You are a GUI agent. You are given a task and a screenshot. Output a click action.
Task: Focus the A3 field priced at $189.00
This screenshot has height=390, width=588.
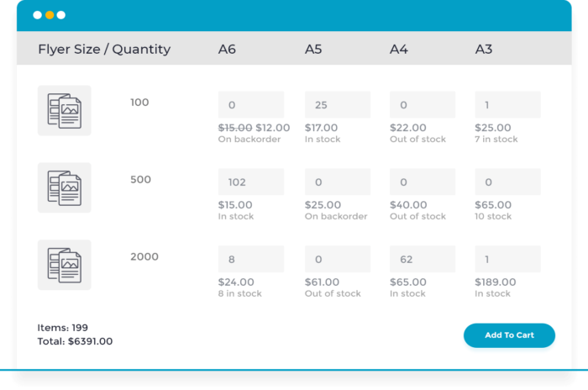[507, 259]
